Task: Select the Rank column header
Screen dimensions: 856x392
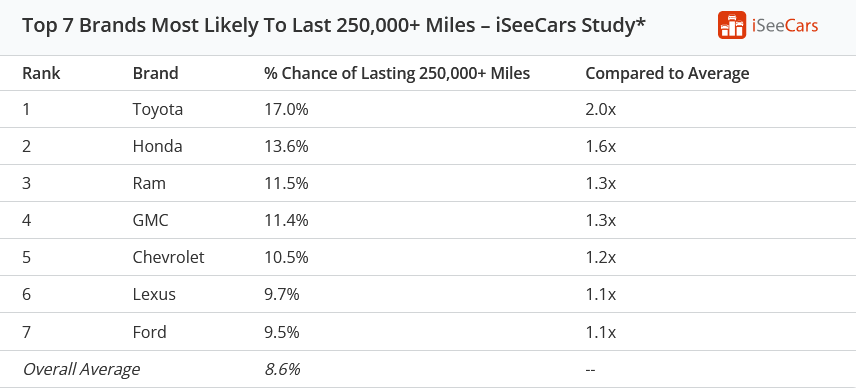Action: [x=41, y=73]
